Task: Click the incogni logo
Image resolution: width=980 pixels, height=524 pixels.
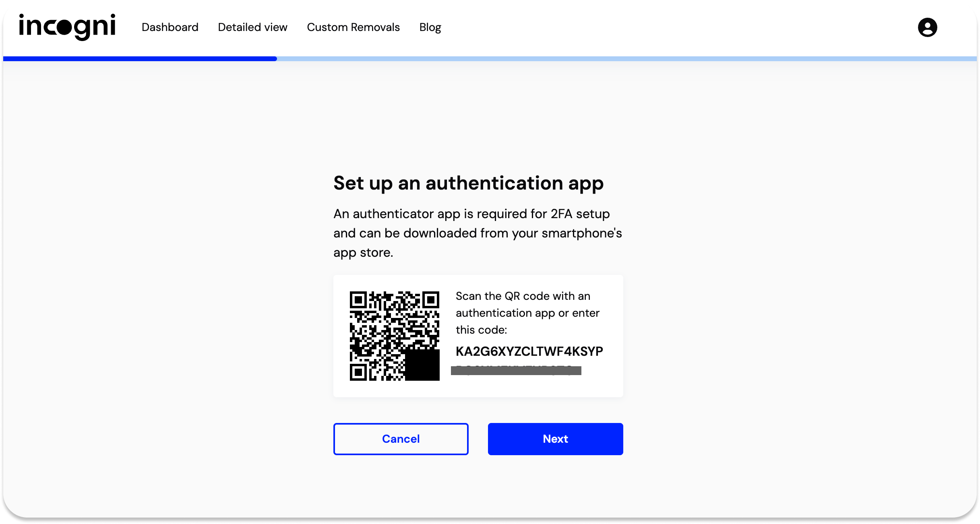Action: coord(67,27)
